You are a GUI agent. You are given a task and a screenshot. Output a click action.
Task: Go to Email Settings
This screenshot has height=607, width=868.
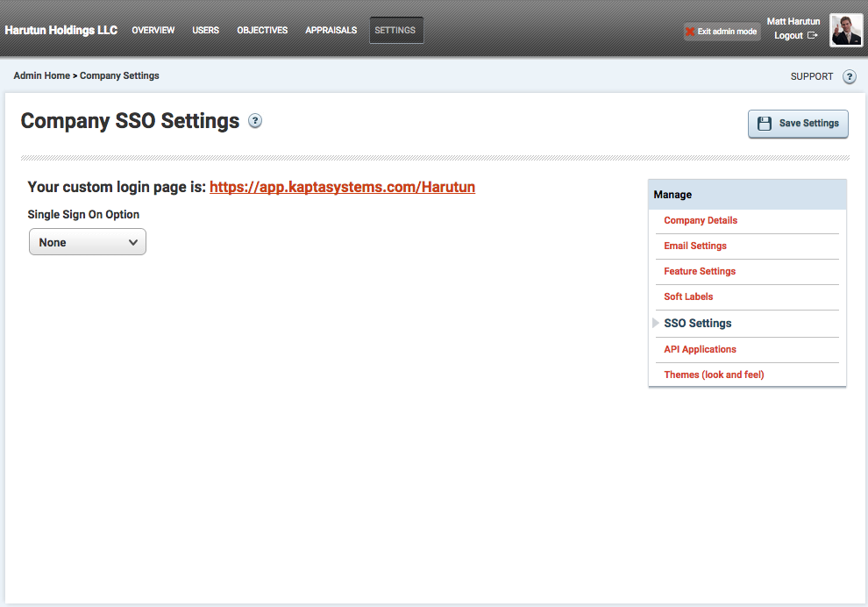(x=694, y=246)
